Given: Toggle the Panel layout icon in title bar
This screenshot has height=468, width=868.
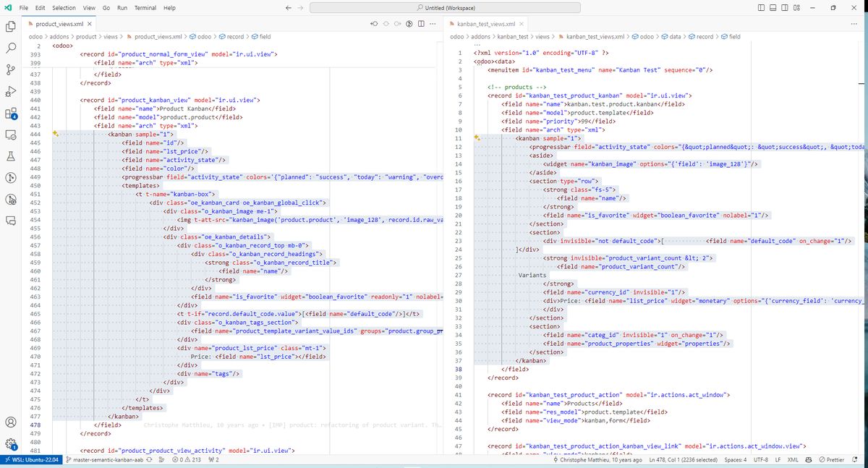Looking at the screenshot, I should [773, 7].
